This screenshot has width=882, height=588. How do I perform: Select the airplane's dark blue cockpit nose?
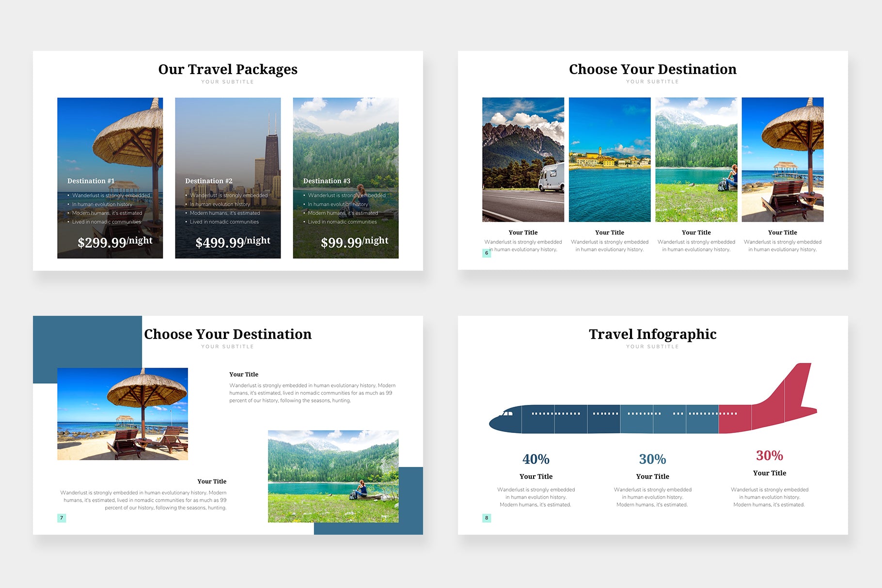[x=504, y=420]
